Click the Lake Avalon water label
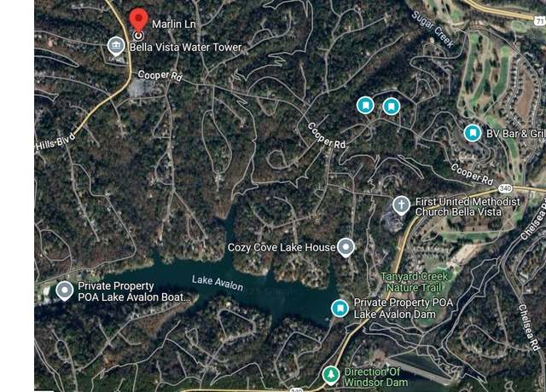The image size is (546, 392). [x=218, y=283]
